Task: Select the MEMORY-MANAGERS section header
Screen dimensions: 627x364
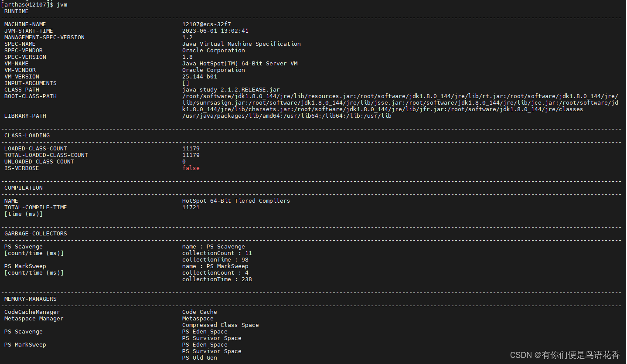Action: pos(31,299)
